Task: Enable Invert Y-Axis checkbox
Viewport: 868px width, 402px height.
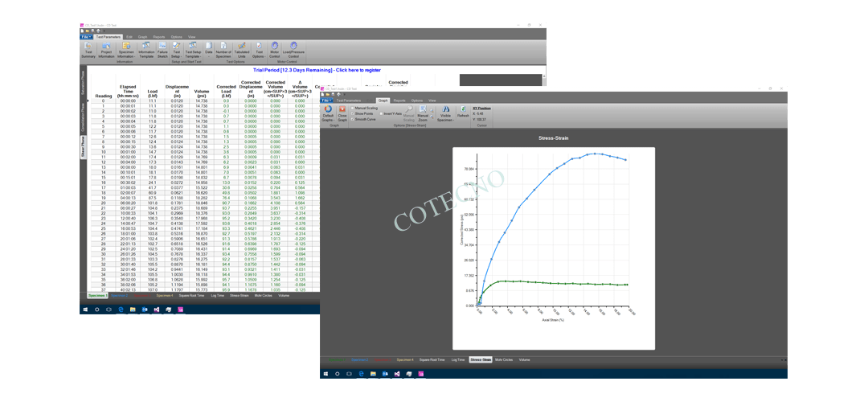Action: coord(381,113)
